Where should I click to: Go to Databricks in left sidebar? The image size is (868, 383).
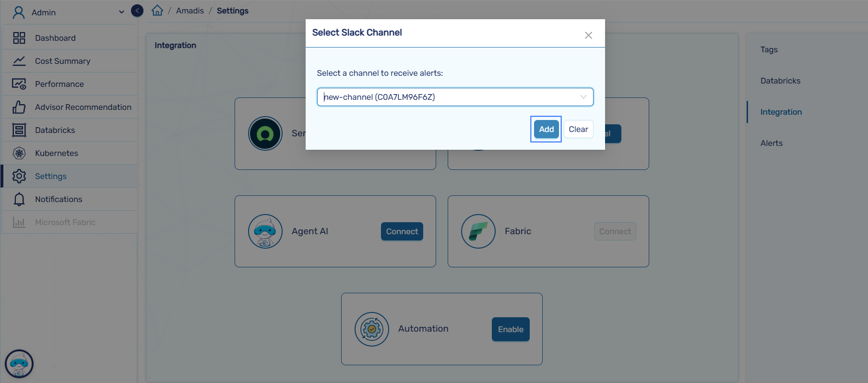click(x=55, y=130)
